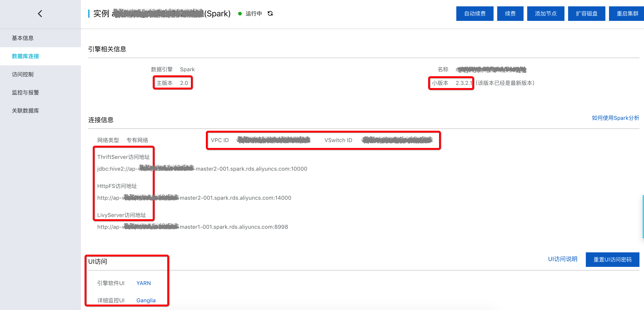Select 数据库连接 in the sidebar
Screen dimensions: 644x310
(x=40, y=56)
